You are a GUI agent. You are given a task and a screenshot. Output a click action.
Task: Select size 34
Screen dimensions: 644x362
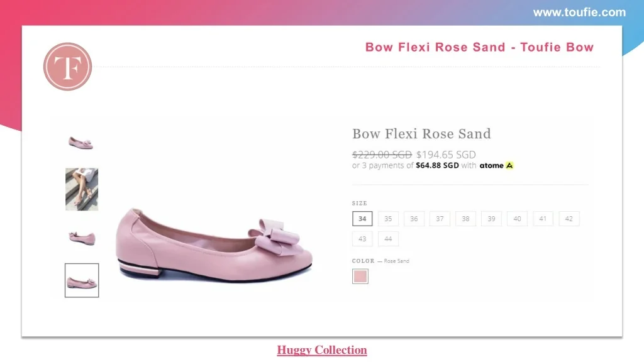[x=362, y=219]
